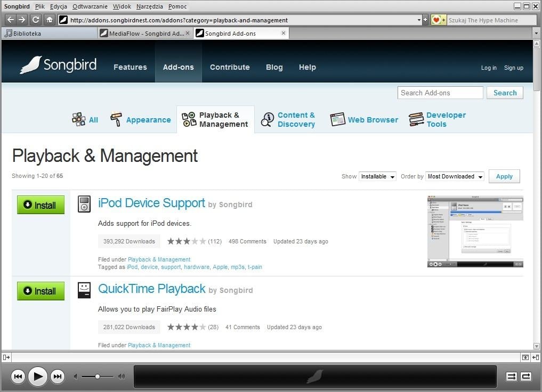Open the address bar history dropdown arrow
542x392 pixels.
pyautogui.click(x=419, y=20)
